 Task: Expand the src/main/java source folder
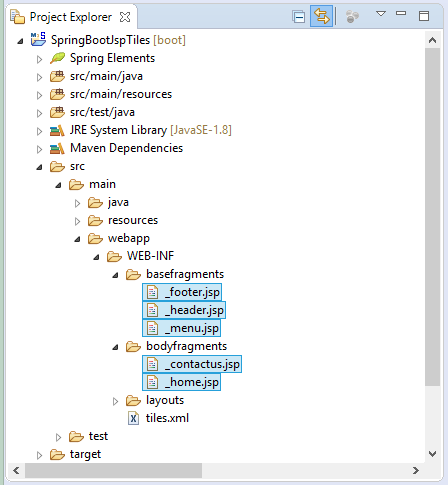39,77
